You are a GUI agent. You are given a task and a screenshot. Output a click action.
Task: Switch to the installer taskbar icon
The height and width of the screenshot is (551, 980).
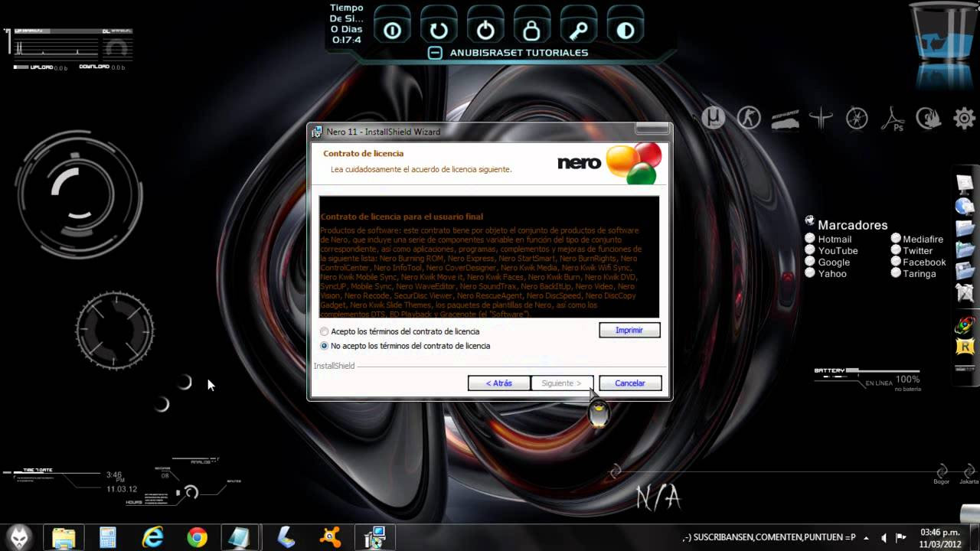[375, 538]
